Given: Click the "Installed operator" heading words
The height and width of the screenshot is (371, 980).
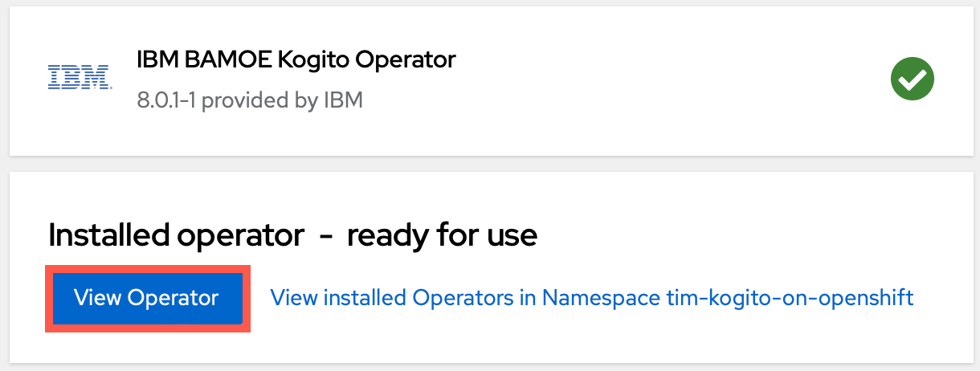Looking at the screenshot, I should coord(177,236).
